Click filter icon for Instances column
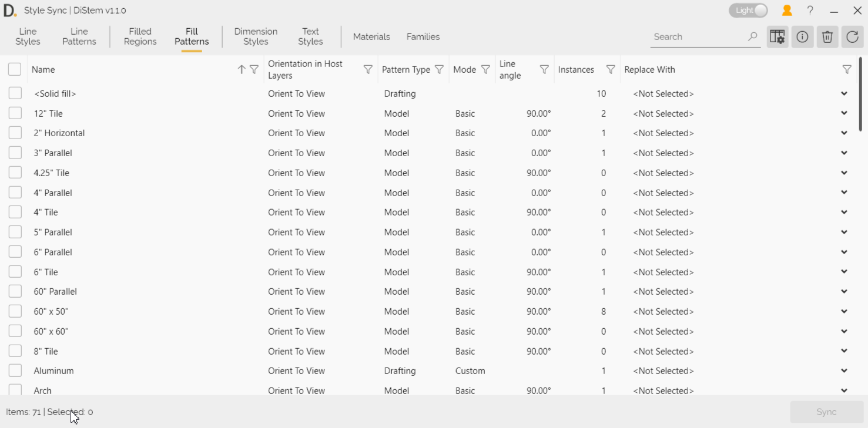The width and height of the screenshot is (868, 428). (611, 69)
